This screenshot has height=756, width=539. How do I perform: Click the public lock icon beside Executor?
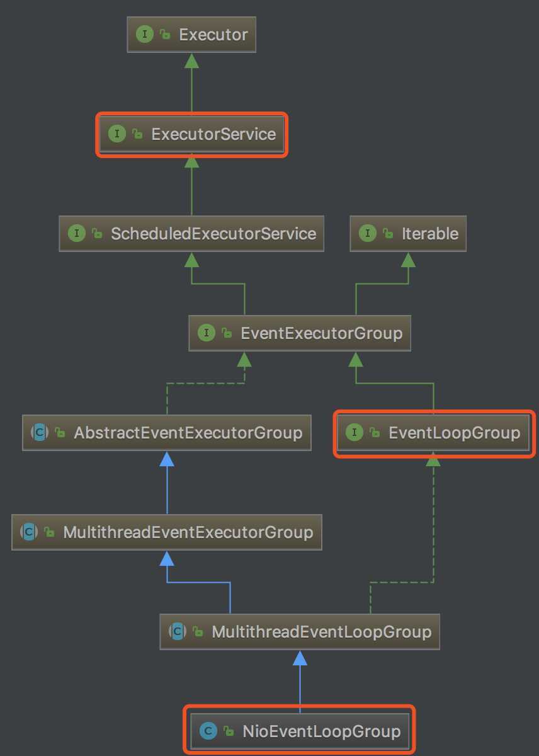click(x=165, y=35)
